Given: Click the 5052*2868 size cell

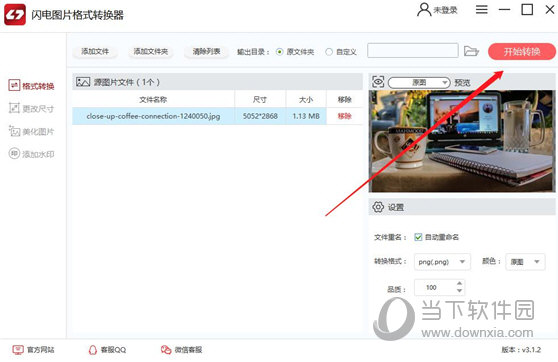Looking at the screenshot, I should pyautogui.click(x=260, y=116).
